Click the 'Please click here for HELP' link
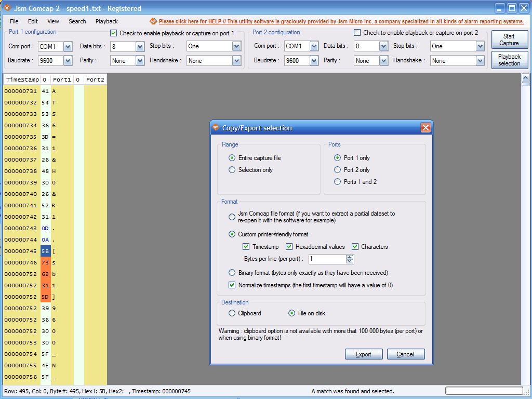 [341, 21]
